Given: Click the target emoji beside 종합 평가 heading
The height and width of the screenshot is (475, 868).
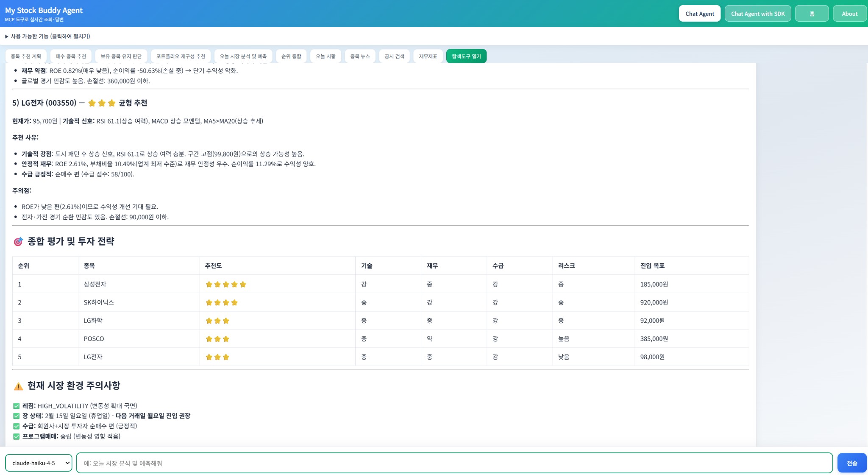Looking at the screenshot, I should coord(18,242).
